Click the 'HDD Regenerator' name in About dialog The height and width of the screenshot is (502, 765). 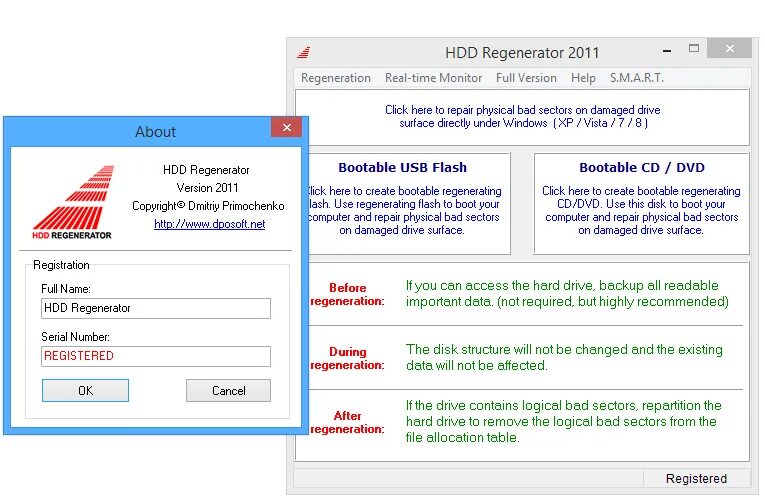206,170
